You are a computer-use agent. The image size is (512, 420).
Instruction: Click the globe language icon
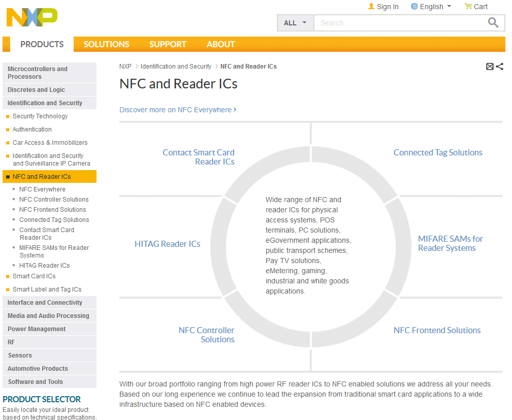(x=414, y=6)
